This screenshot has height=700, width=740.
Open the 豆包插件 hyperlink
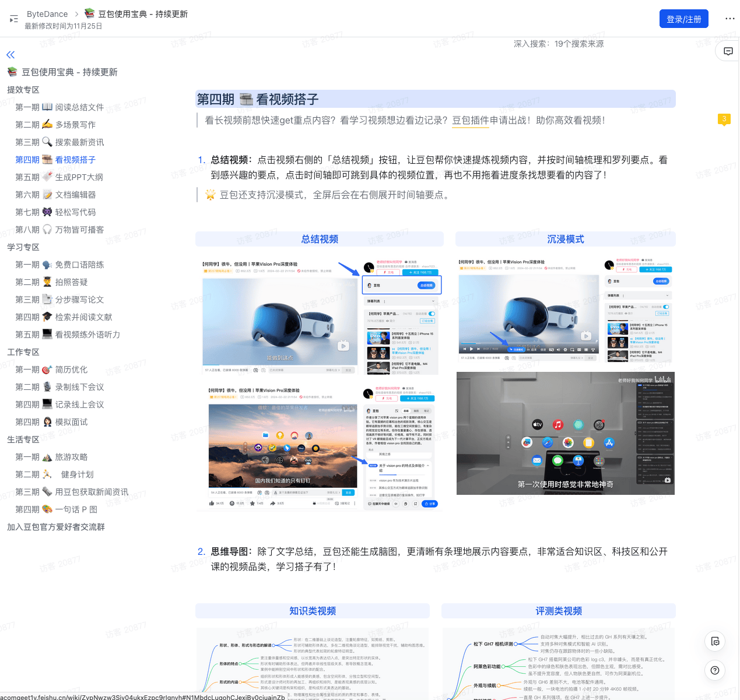(471, 120)
